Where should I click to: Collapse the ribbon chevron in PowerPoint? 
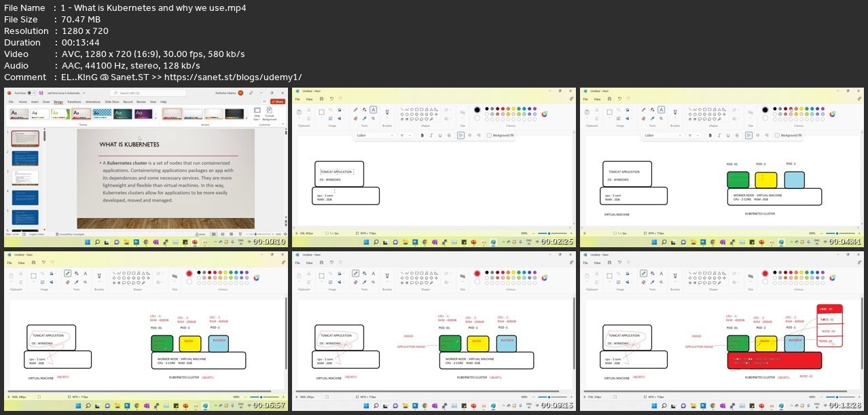(283, 124)
